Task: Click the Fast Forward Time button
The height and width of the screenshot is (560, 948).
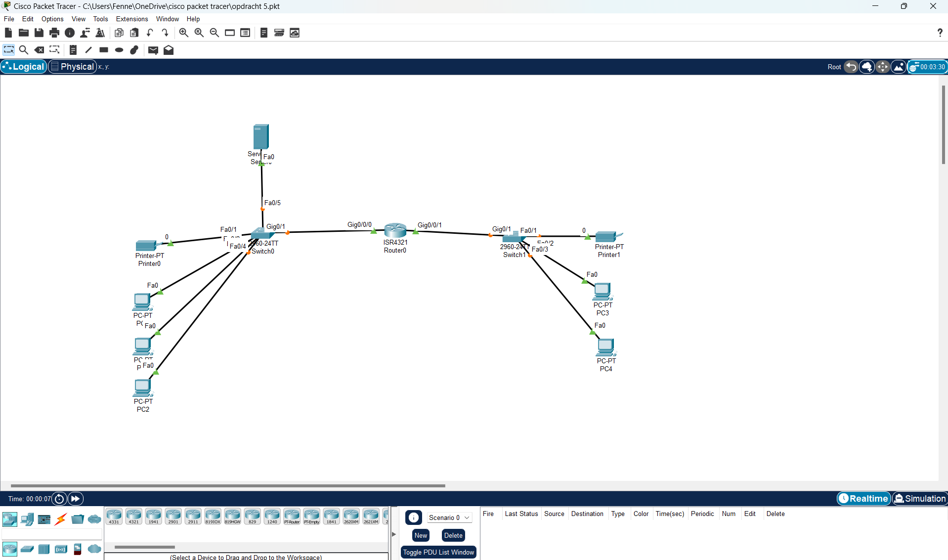Action: point(76,499)
